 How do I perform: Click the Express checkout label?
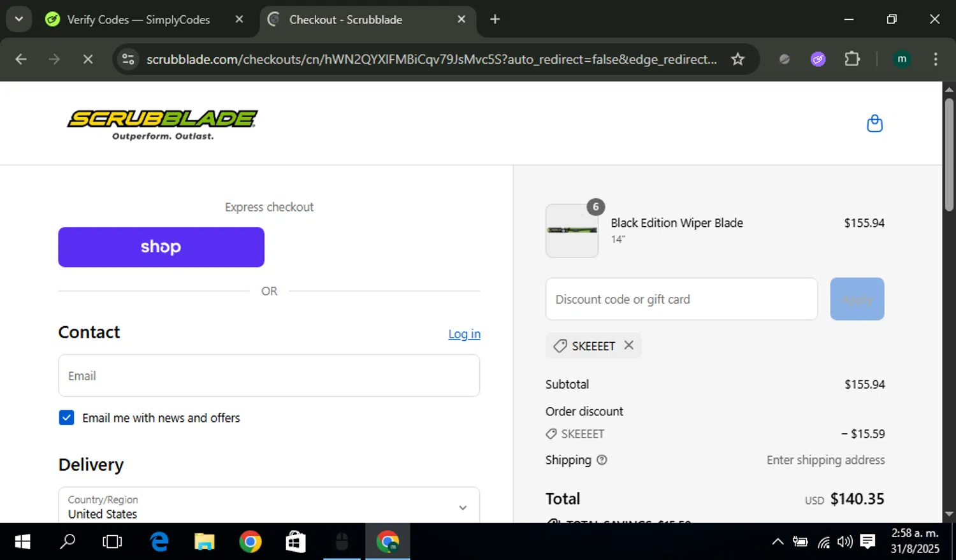[269, 207]
